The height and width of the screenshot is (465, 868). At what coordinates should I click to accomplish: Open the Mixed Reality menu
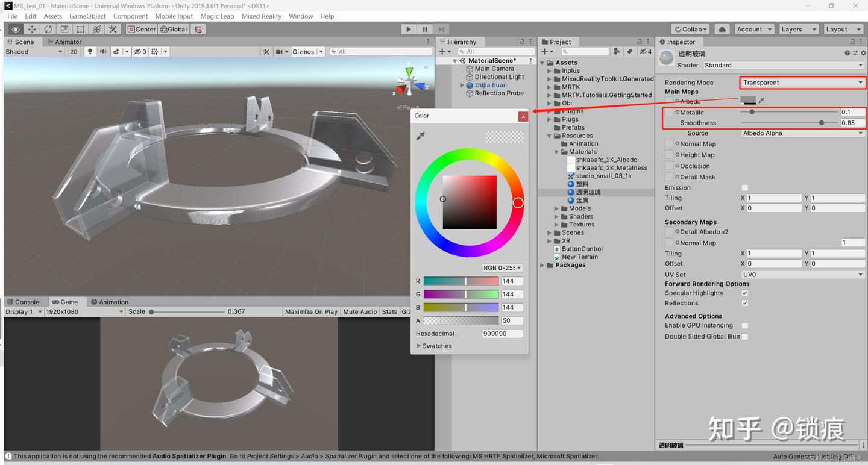262,16
